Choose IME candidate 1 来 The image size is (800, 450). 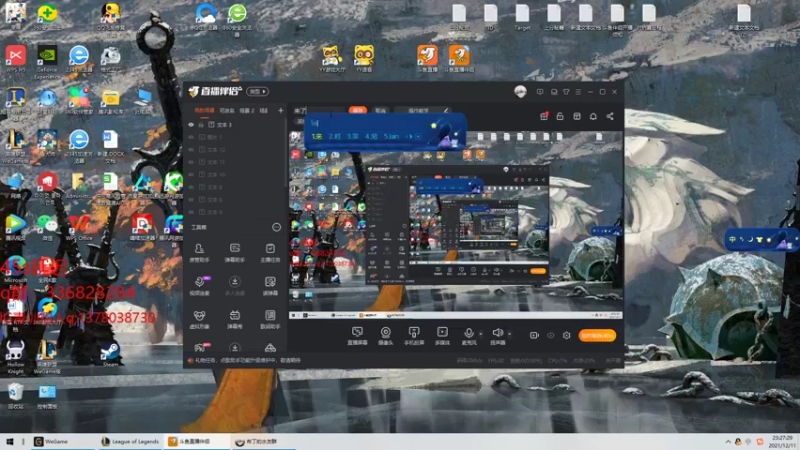coord(317,136)
